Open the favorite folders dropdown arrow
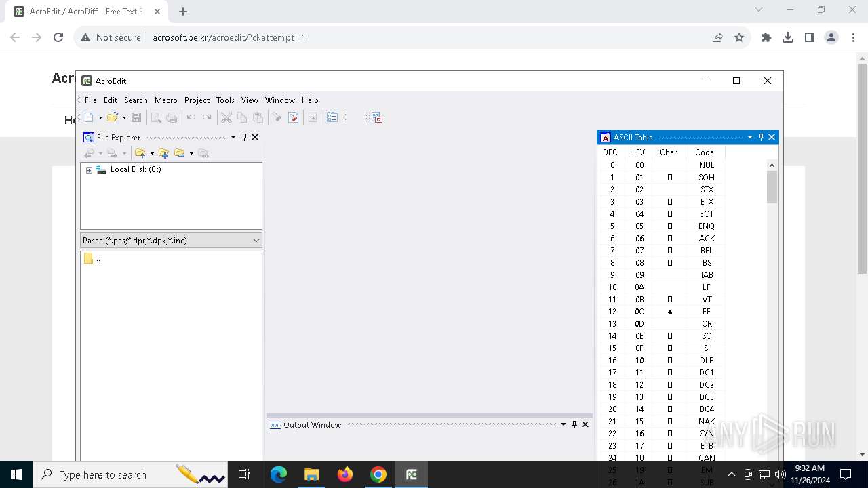The height and width of the screenshot is (488, 868). click(x=152, y=153)
